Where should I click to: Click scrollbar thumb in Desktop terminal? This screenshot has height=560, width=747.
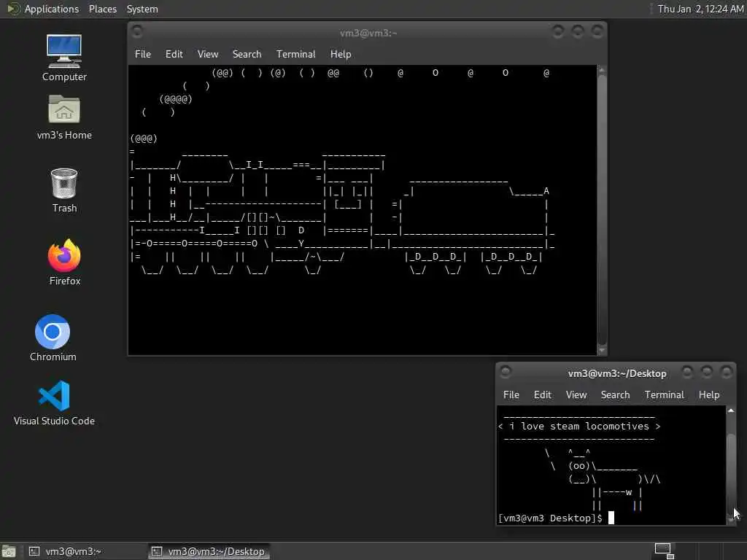(x=731, y=472)
